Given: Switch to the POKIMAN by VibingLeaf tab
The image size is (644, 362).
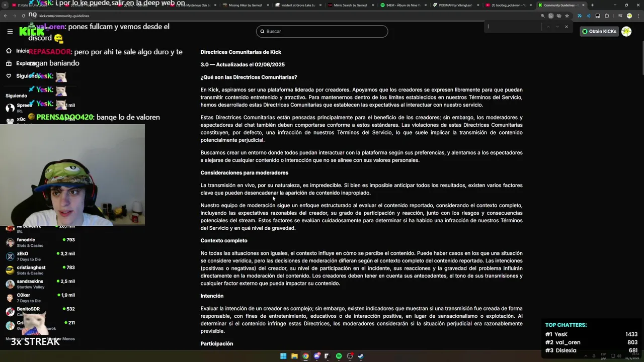Looking at the screenshot, I should (455, 5).
